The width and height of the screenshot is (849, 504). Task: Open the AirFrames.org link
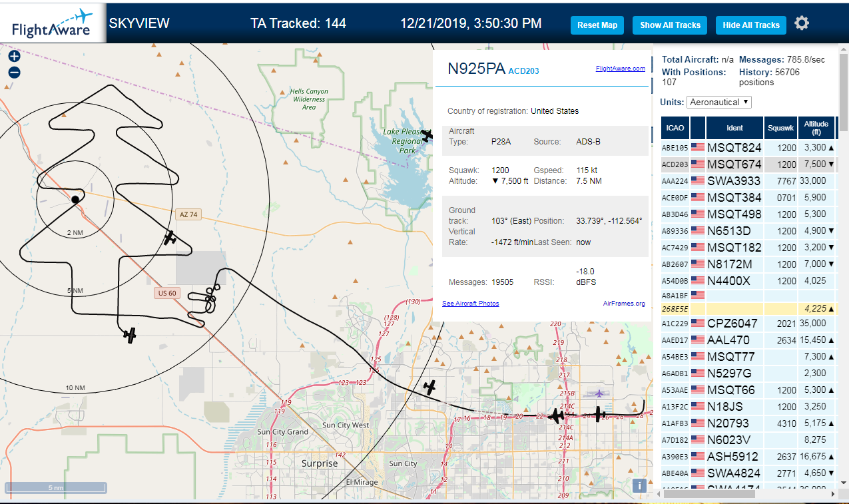point(624,304)
